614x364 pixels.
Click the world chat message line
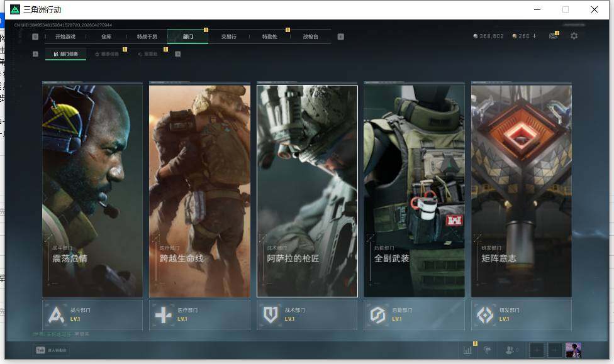pyautogui.click(x=61, y=334)
